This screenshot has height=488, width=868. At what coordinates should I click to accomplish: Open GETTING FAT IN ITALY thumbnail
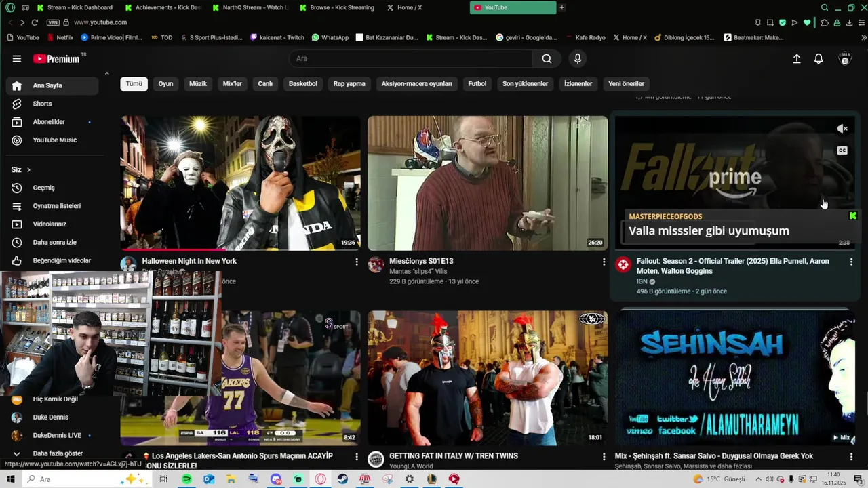point(488,378)
